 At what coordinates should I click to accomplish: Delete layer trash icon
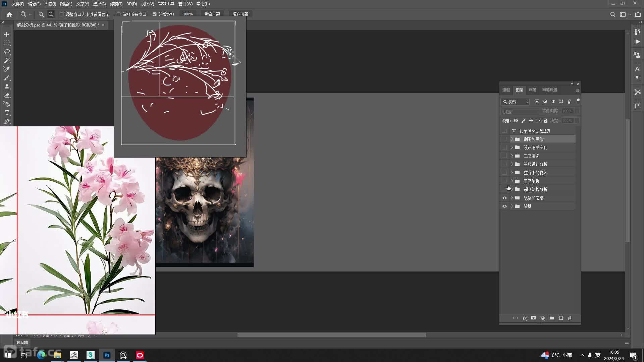570,318
